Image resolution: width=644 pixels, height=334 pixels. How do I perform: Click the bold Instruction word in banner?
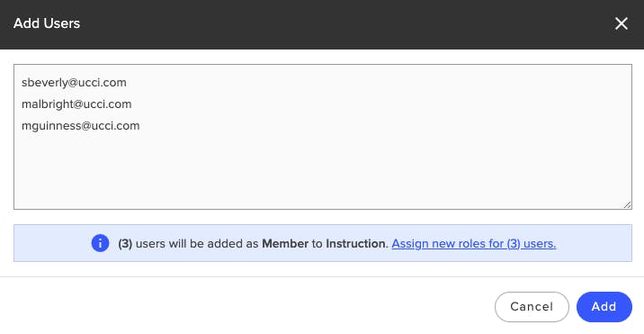357,243
